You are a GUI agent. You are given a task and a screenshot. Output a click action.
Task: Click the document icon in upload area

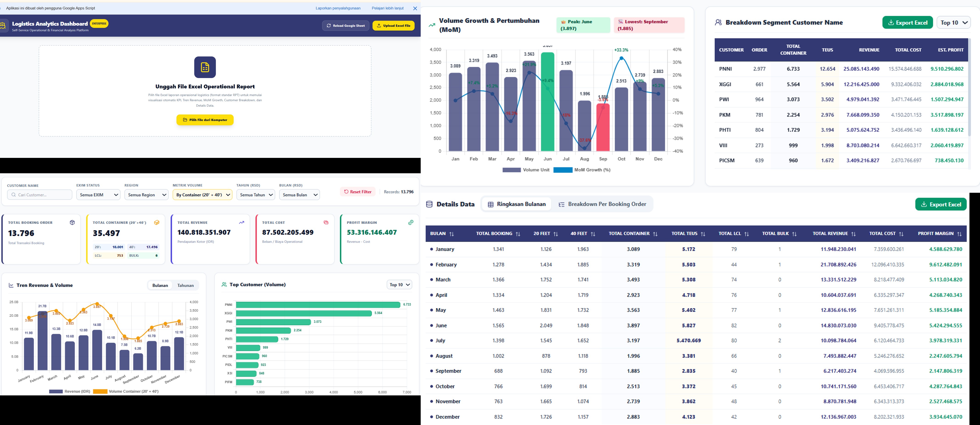205,67
